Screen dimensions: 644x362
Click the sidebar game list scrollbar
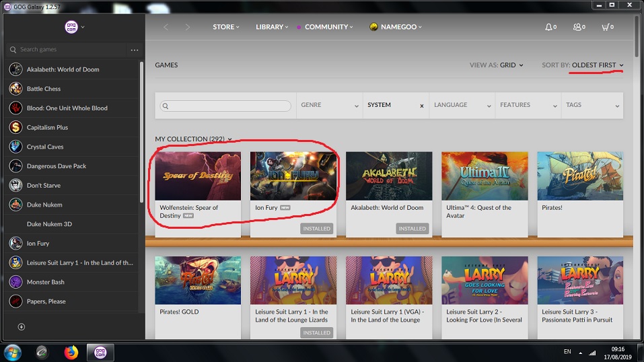142,133
